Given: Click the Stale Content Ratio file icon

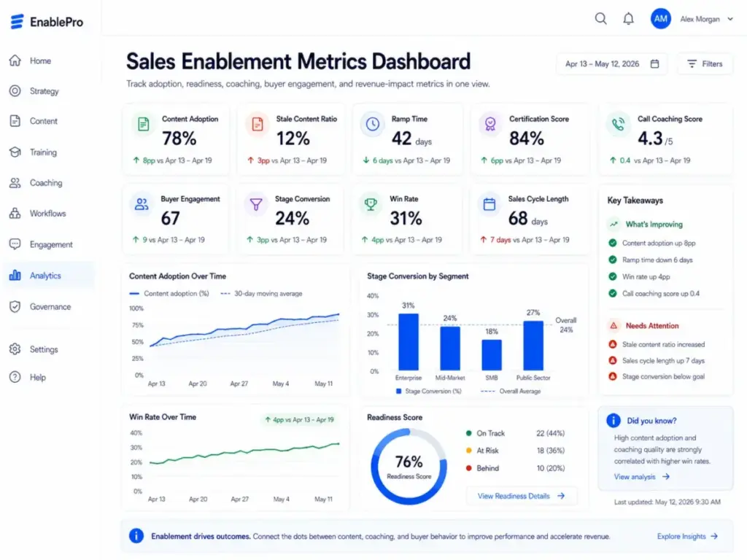Looking at the screenshot, I should pyautogui.click(x=258, y=124).
